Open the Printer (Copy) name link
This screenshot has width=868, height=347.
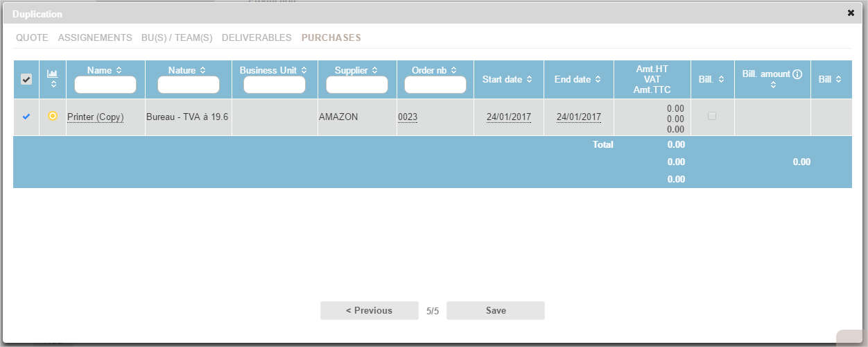tap(95, 117)
